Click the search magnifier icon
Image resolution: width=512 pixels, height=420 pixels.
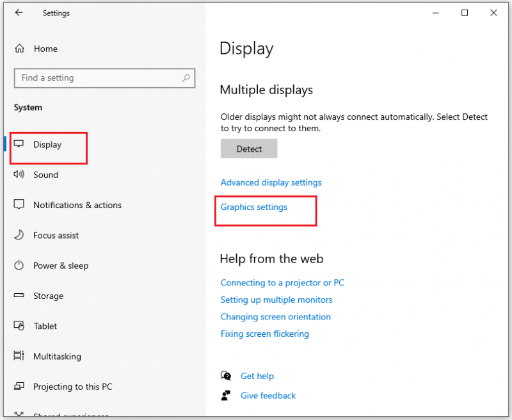[x=186, y=77]
